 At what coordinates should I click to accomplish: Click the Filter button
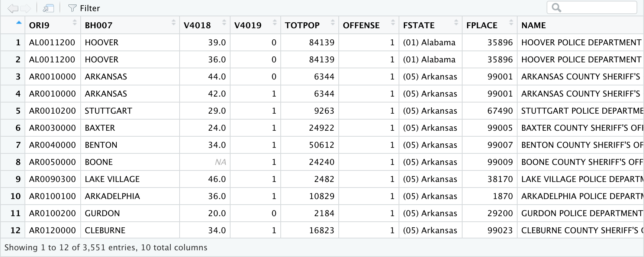coord(84,8)
